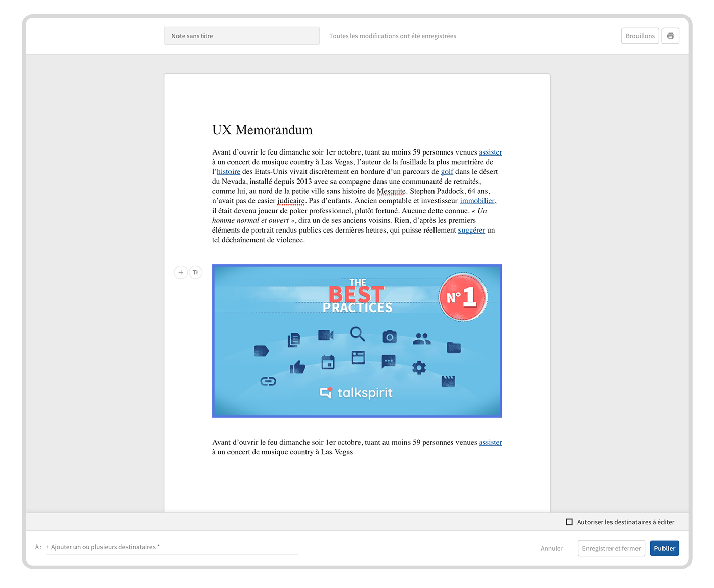Click 'Toutes les modifications ont été enregistrées' status
Screen dimensions: 714x588
pyautogui.click(x=393, y=36)
